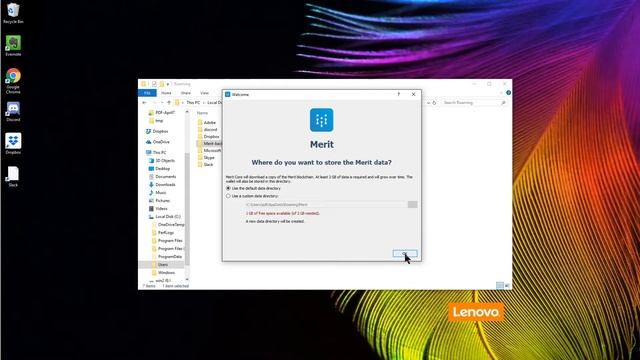Sort files by the Name column header
Screen dimensions: 640x360
202,113
